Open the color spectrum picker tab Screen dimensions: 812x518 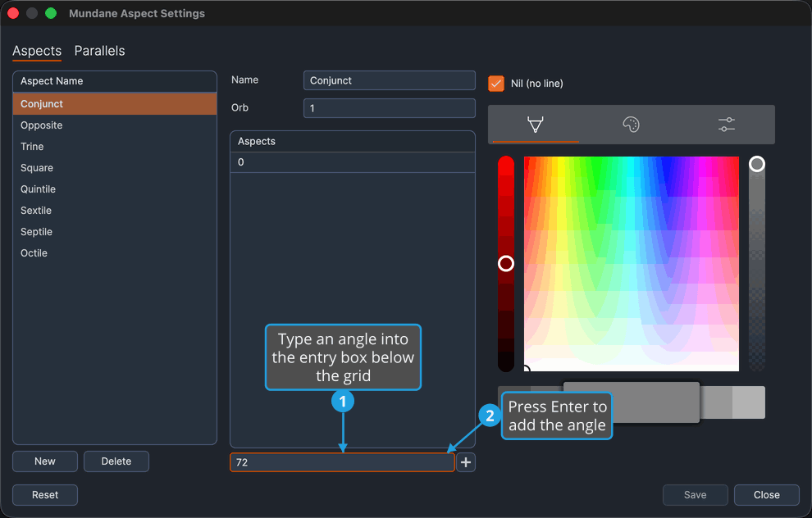(535, 125)
